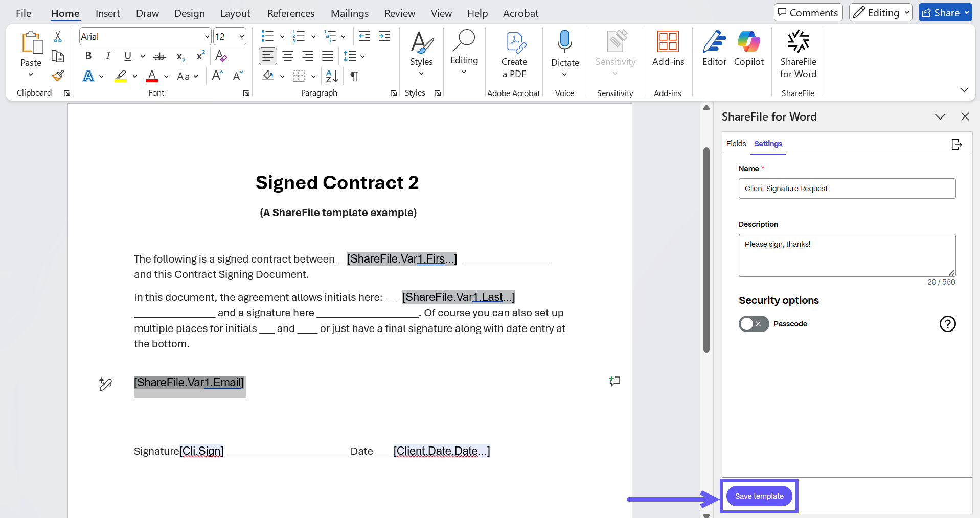Open Copilot from the ribbon
The image size is (980, 518).
coord(748,42)
